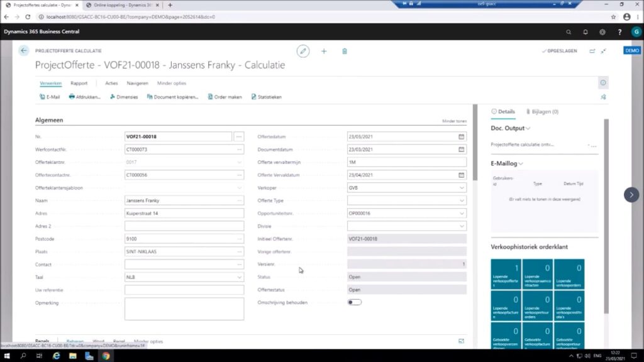Open the Acties menu
This screenshot has width=644, height=362.
coord(111,83)
